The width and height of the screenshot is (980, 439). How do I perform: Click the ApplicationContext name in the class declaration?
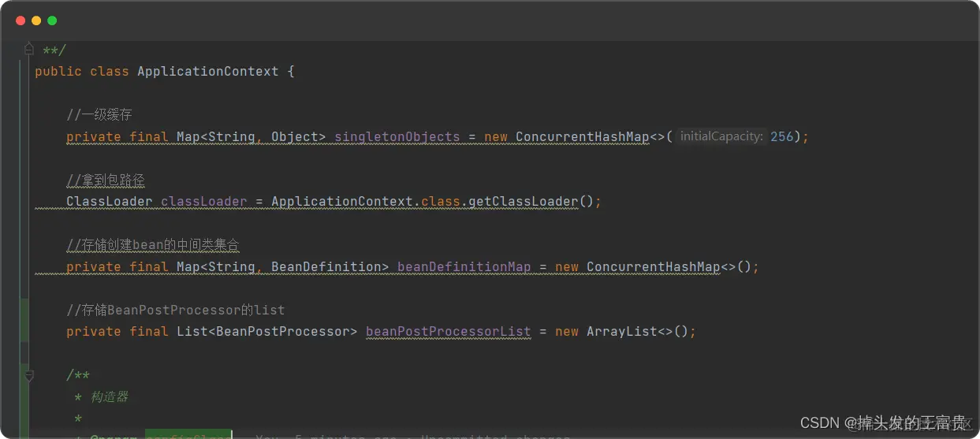pos(208,71)
